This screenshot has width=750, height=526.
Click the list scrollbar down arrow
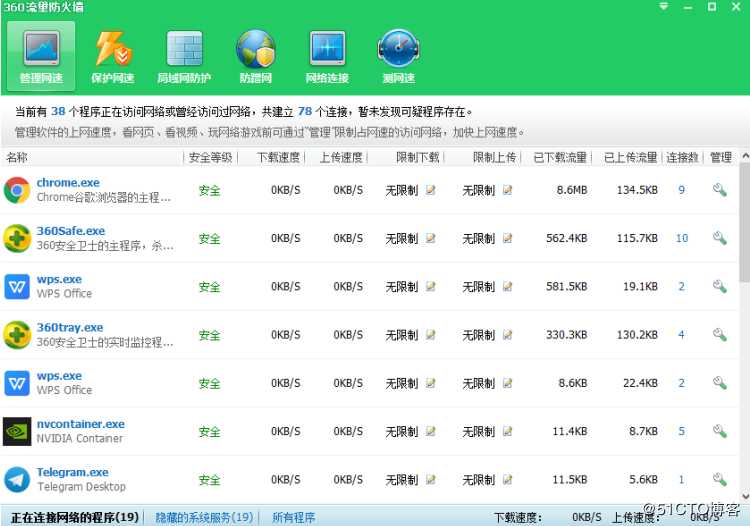click(745, 497)
